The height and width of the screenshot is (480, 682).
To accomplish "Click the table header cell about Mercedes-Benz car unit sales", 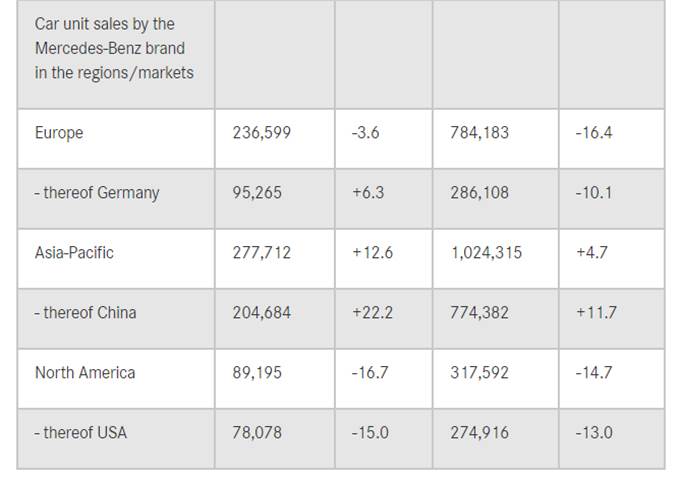I will click(114, 47).
